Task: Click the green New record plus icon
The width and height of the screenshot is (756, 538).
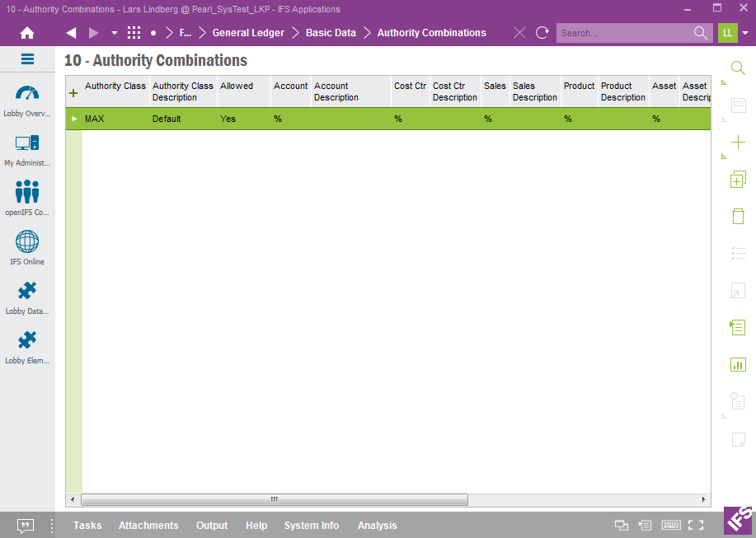Action: click(738, 142)
